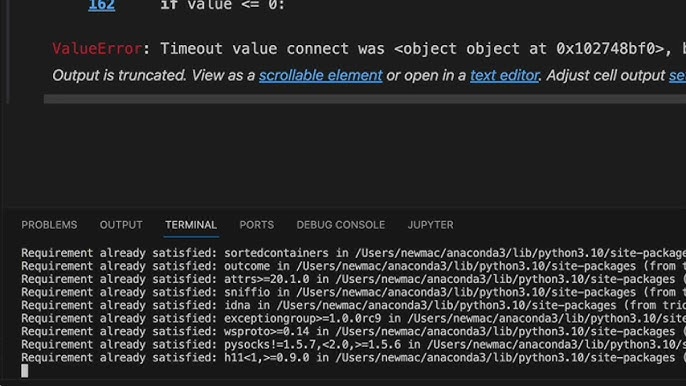Open the JUPYTER panel tab
Viewport: 686px width, 386px height.
coord(430,225)
